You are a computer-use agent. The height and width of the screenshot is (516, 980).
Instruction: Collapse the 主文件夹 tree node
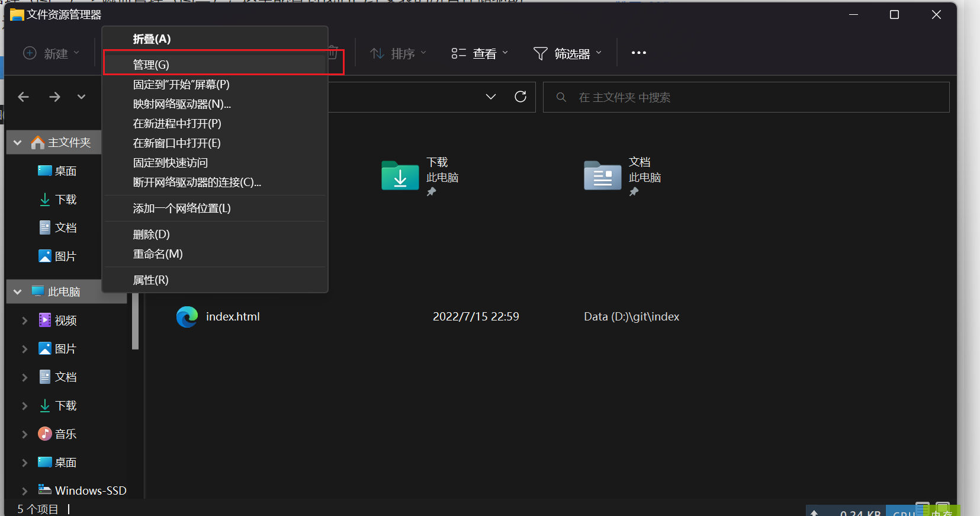18,143
